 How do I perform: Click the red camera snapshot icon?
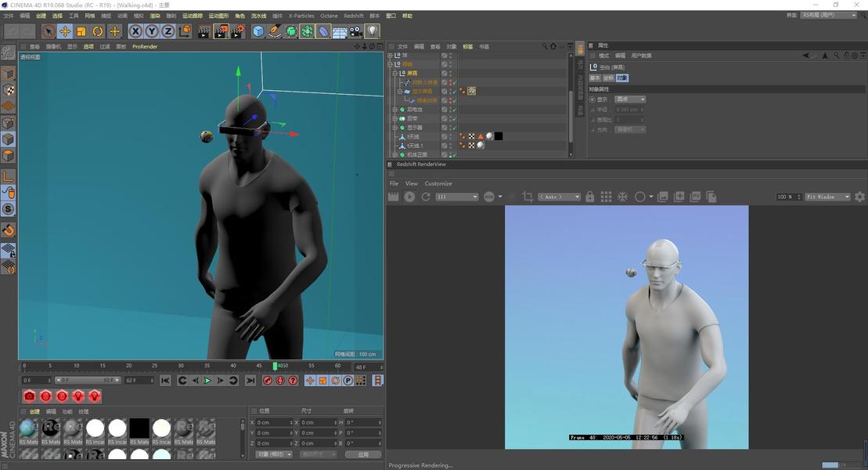(x=29, y=396)
